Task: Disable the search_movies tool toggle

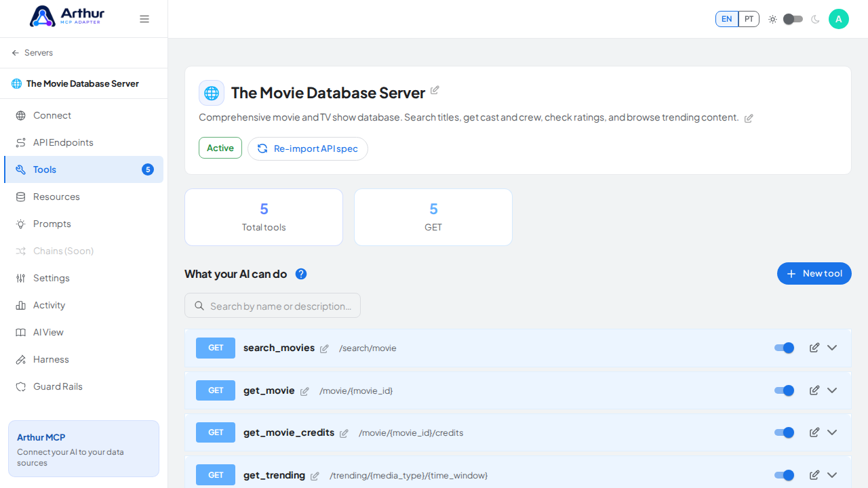Action: (784, 348)
